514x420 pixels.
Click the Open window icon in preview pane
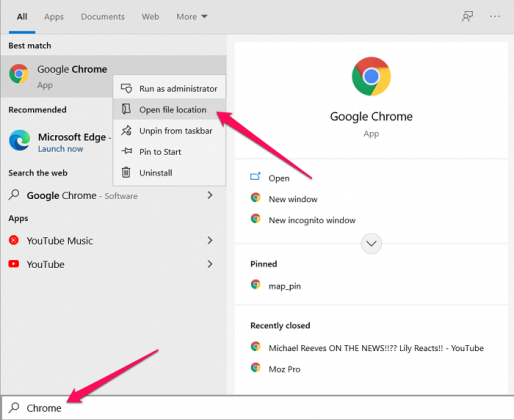[255, 176]
